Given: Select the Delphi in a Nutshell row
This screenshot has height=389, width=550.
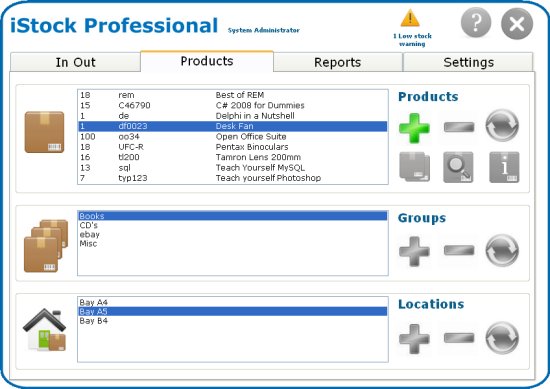Looking at the screenshot, I should tap(233, 116).
